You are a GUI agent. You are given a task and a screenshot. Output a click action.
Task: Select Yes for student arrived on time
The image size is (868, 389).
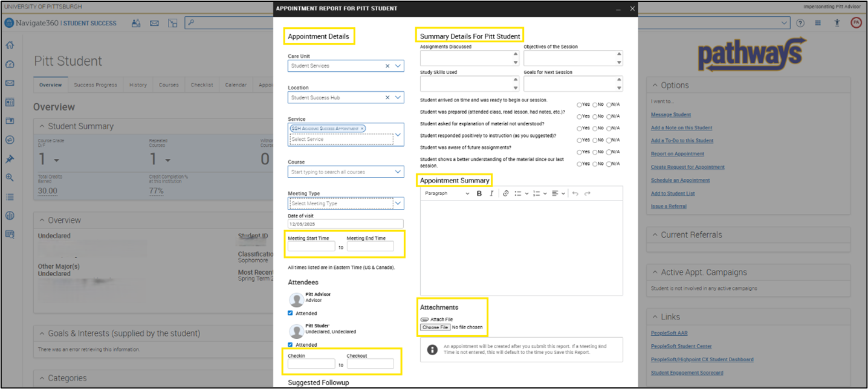(x=579, y=104)
